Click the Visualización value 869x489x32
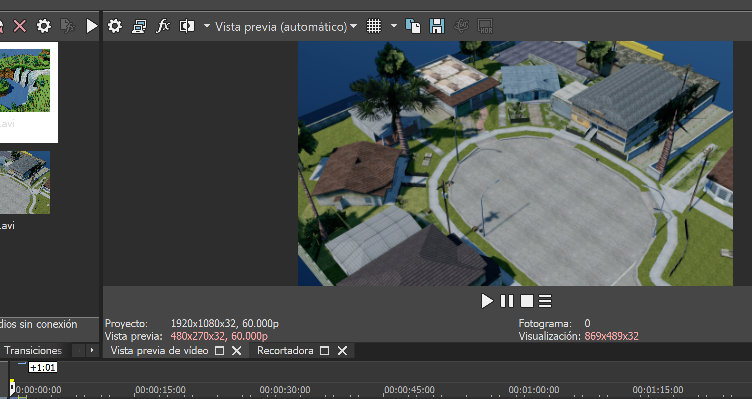The height and width of the screenshot is (399, 752). pyautogui.click(x=611, y=336)
